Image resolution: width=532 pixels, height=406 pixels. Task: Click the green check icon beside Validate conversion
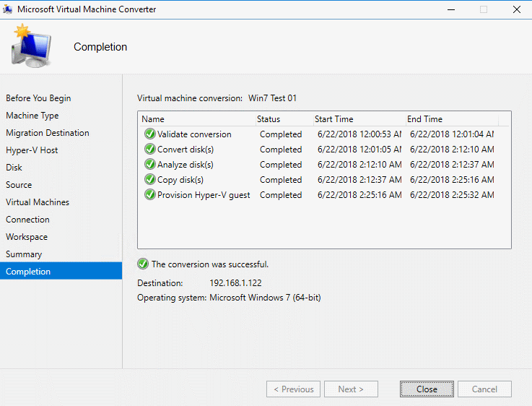click(149, 134)
